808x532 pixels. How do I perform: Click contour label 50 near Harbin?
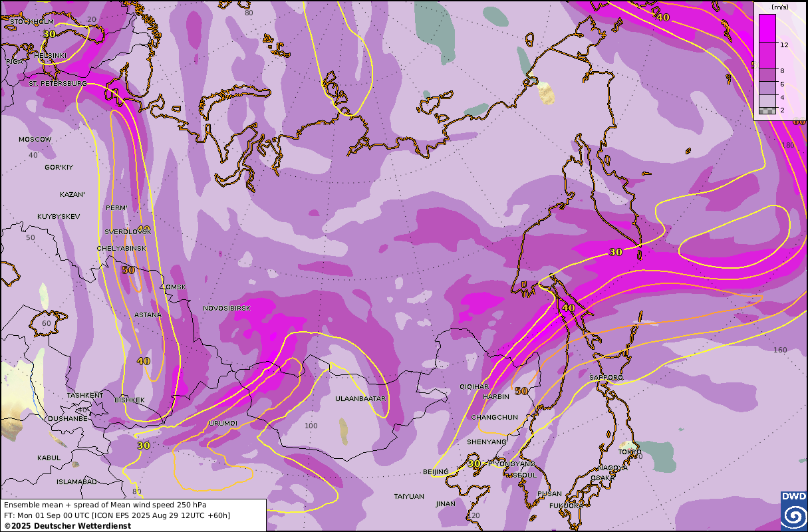(x=521, y=390)
